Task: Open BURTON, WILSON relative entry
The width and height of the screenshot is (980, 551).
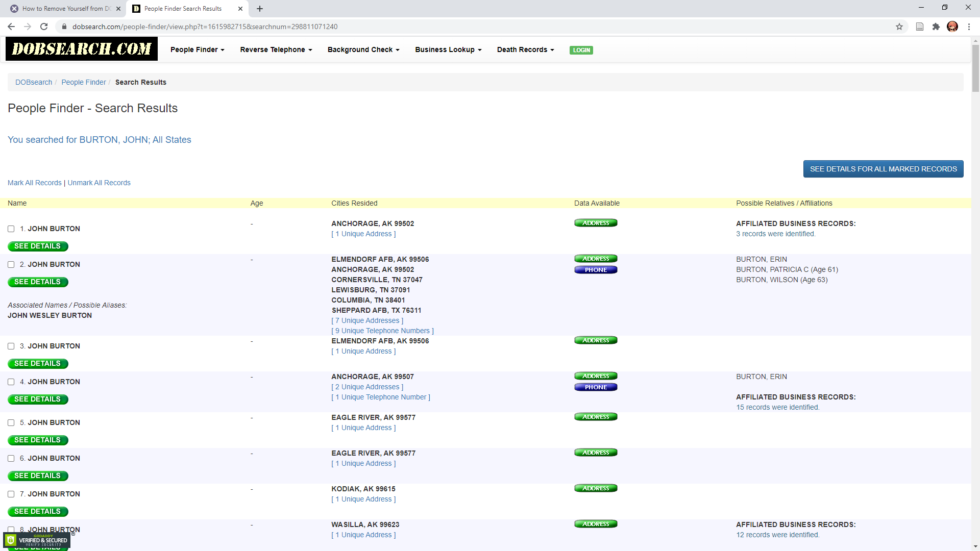Action: click(x=782, y=280)
